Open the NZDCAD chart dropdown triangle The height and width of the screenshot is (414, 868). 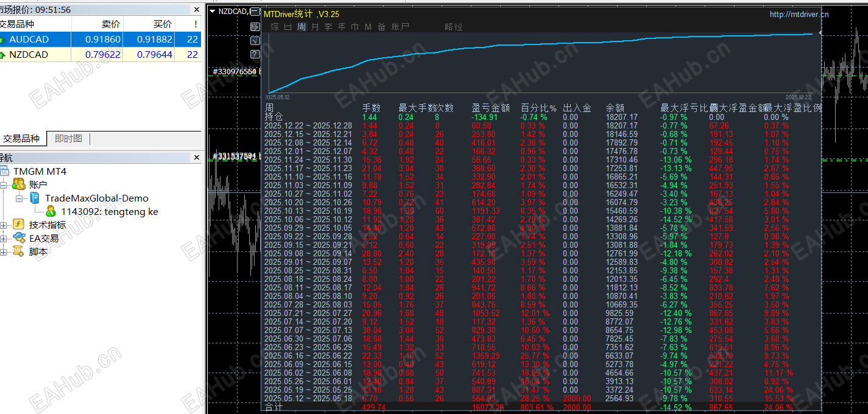(212, 11)
